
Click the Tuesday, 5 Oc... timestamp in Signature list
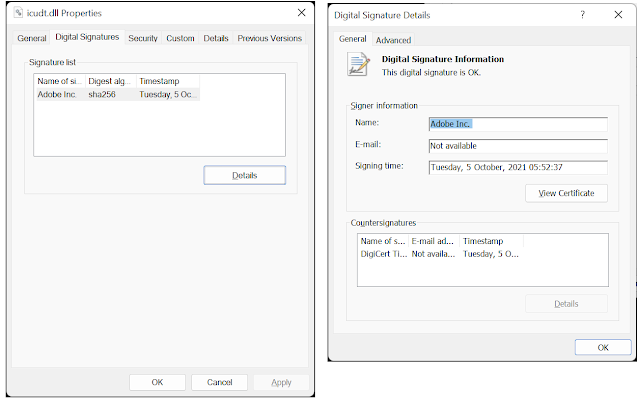168,94
